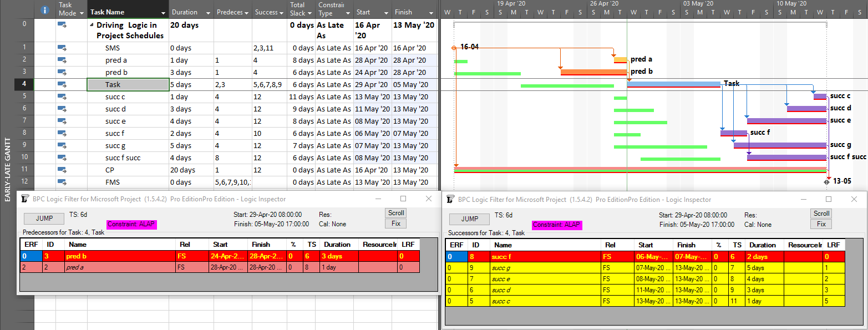Open the Task Name column filter dropdown
Screen dimensions: 868x330
163,13
